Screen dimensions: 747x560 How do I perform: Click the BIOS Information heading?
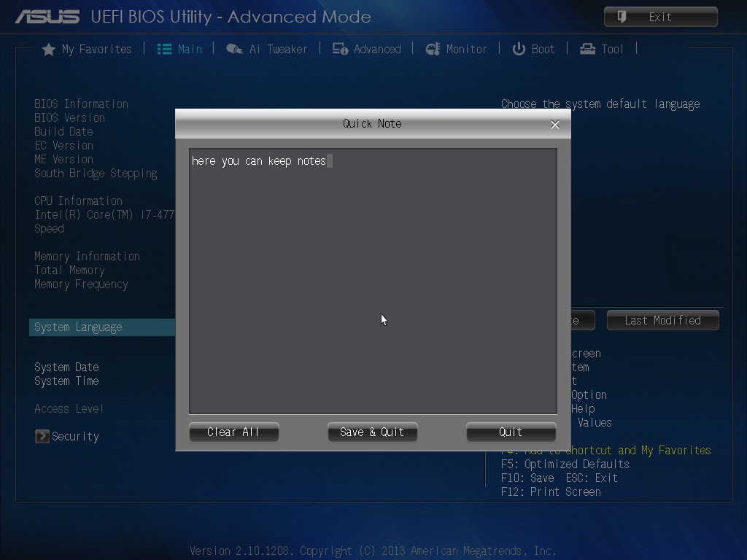pyautogui.click(x=82, y=104)
